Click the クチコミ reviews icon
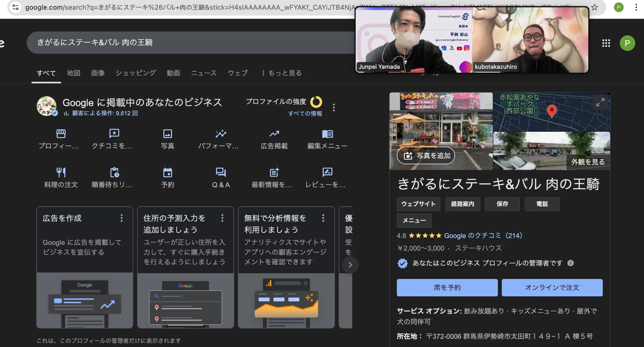Viewport: 644px width, 347px height. point(114,134)
